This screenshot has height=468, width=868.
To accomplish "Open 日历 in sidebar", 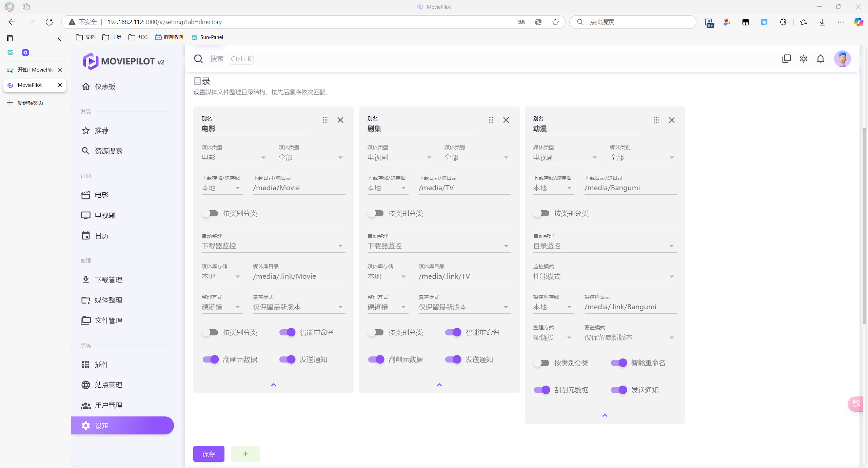I will pyautogui.click(x=122, y=236).
